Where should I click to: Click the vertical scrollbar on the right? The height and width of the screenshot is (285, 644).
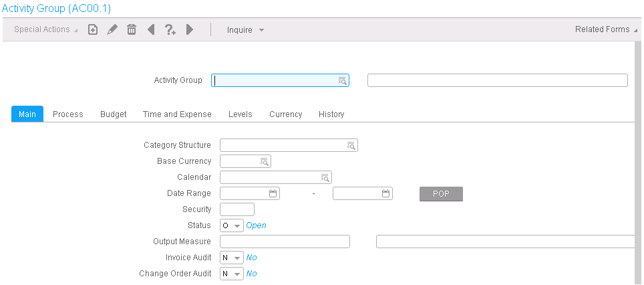638,163
